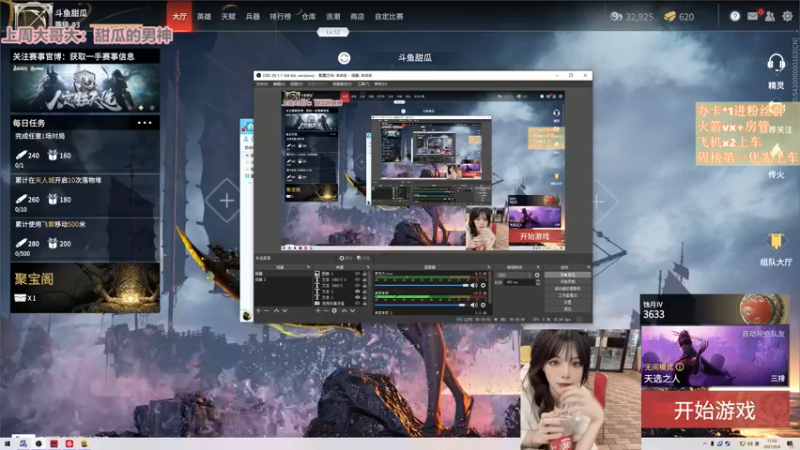Open the friends list icon
The width and height of the screenshot is (800, 450).
coord(770,16)
